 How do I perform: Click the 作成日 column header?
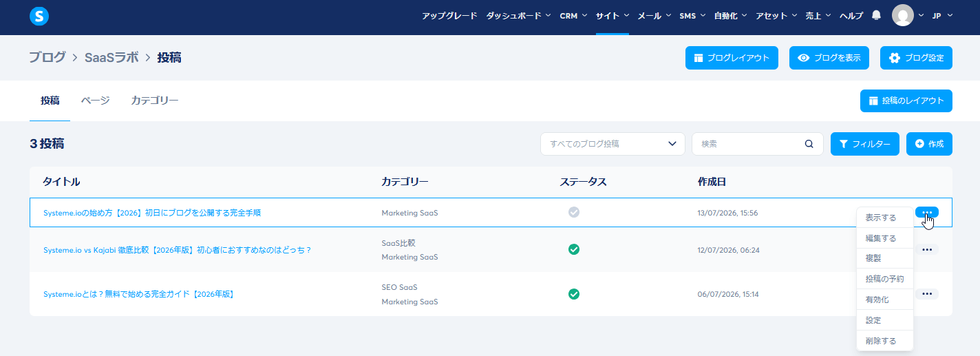[712, 182]
